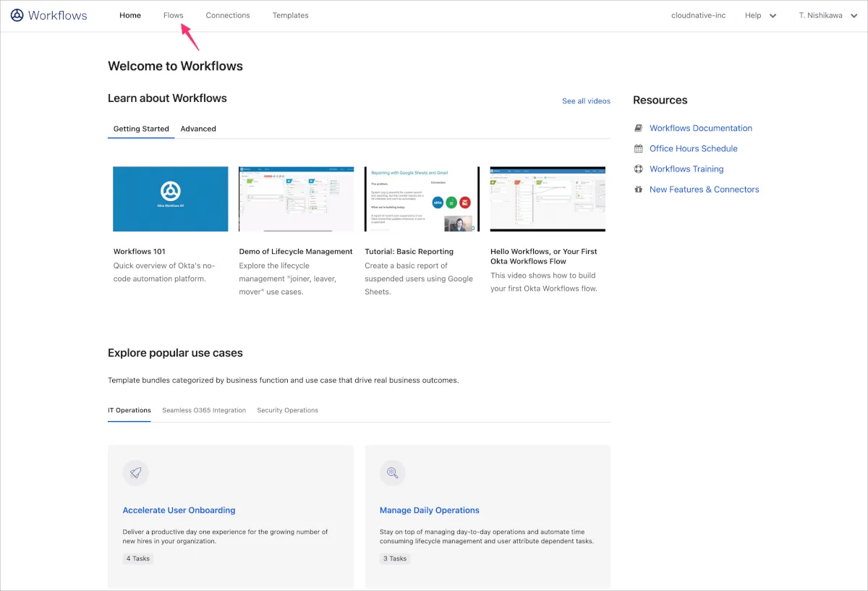Click the magnifier icon on Manage Daily Operations card

coord(392,472)
